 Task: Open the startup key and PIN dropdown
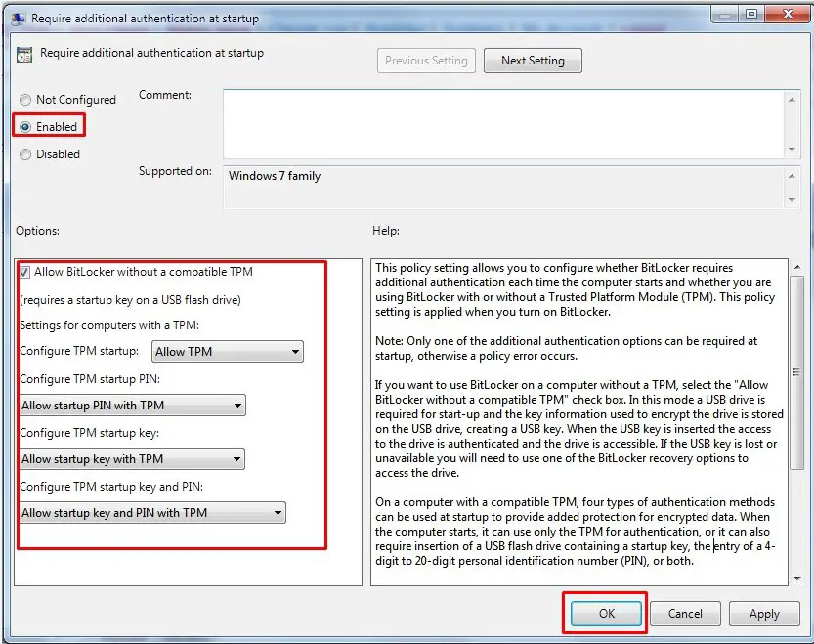coord(152,513)
